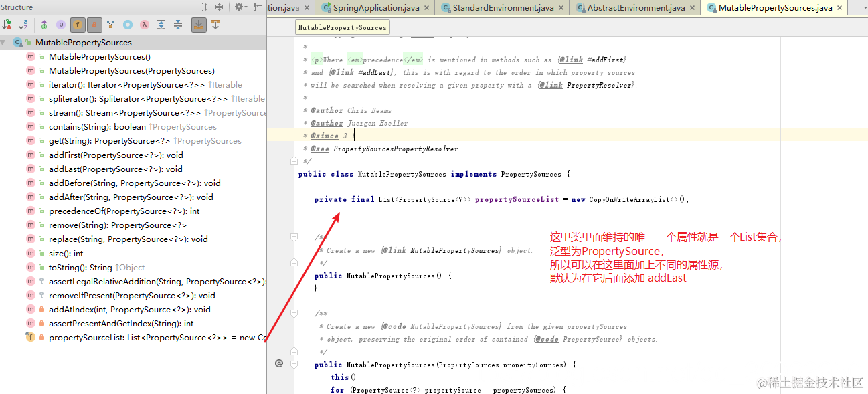The width and height of the screenshot is (868, 394).
Task: Hide the Structure tool window
Action: [x=258, y=7]
